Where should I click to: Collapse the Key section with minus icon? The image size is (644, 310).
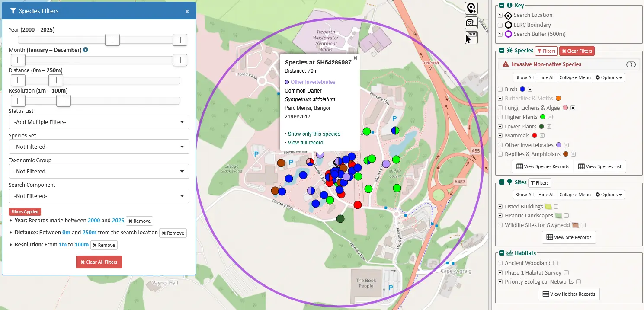pos(501,6)
